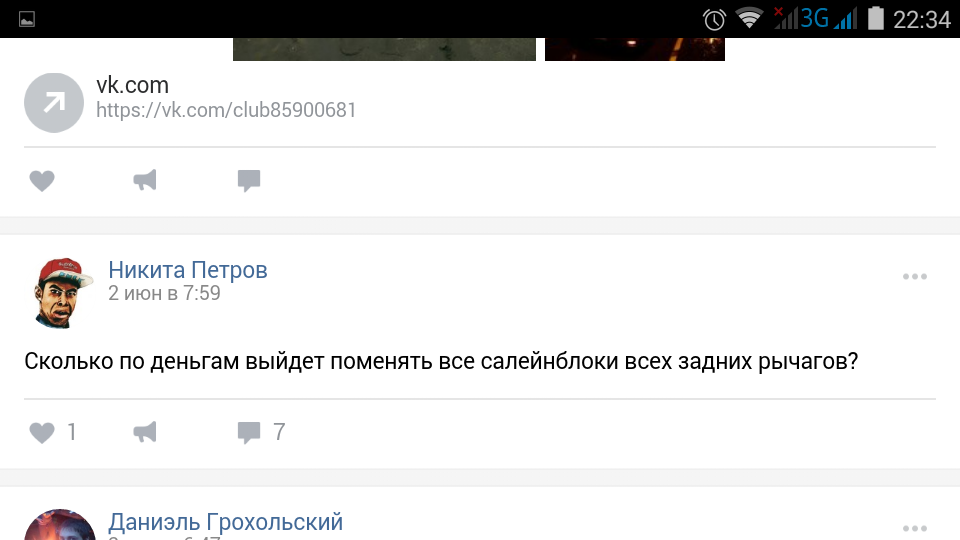Open the vk.com/club85900681 link
Viewport: 960px width, 540px height.
[x=226, y=110]
